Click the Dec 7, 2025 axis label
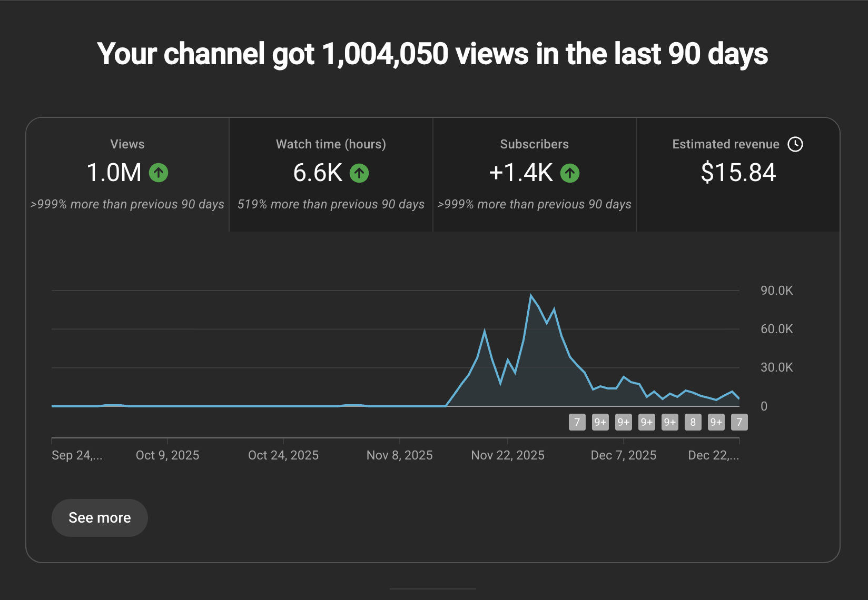Image resolution: width=868 pixels, height=600 pixels. 623,455
